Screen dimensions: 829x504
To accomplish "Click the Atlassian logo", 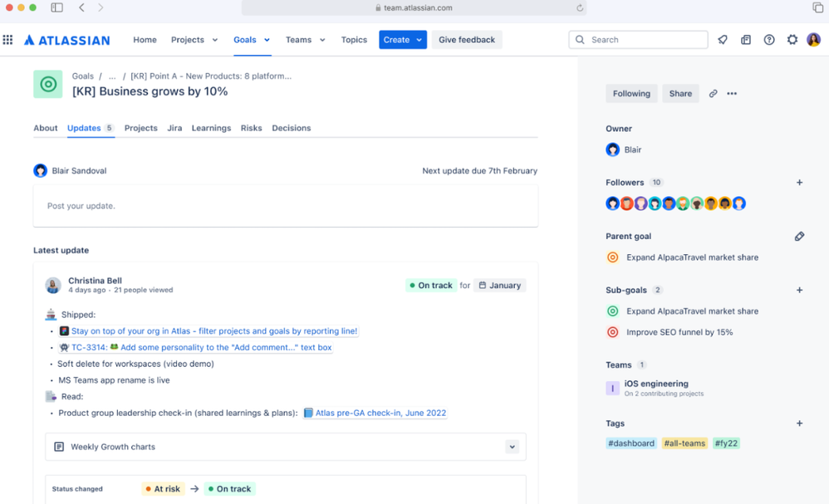I will [x=66, y=39].
